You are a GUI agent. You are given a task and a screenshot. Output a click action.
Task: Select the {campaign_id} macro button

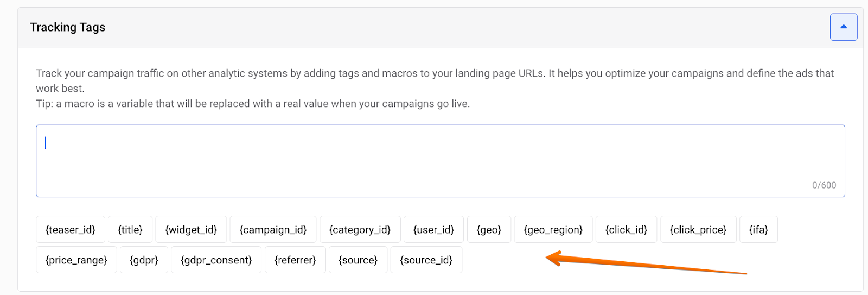click(273, 230)
